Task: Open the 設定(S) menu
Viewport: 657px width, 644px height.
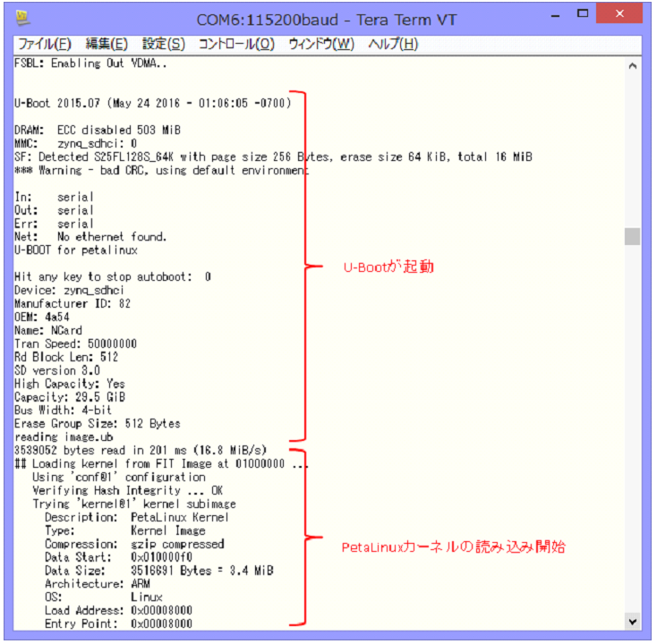Action: point(164,44)
